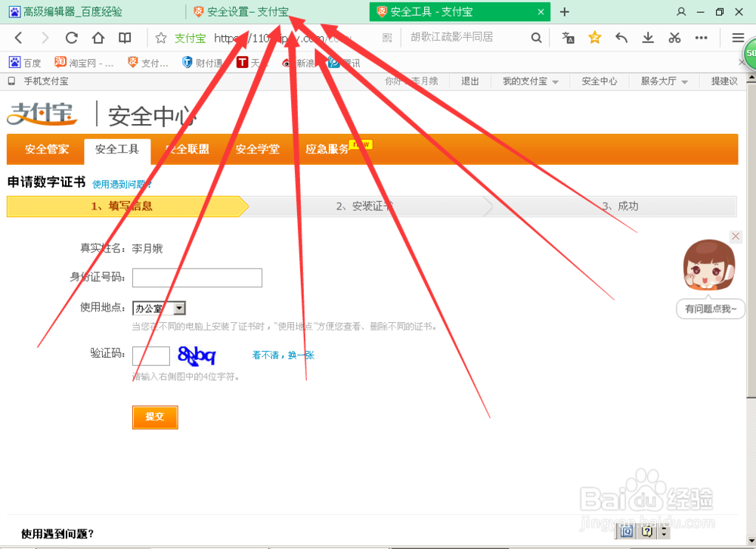
Task: Click the bottom-right help question icon
Action: click(647, 532)
